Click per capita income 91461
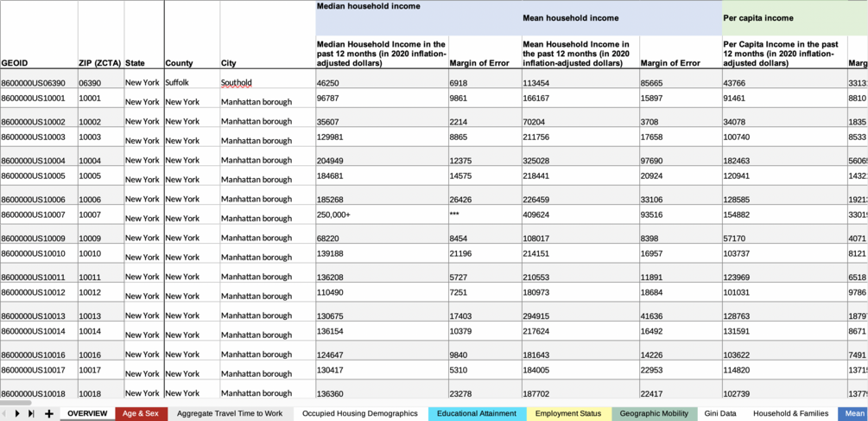Image resolution: width=868 pixels, height=421 pixels. tap(784, 98)
